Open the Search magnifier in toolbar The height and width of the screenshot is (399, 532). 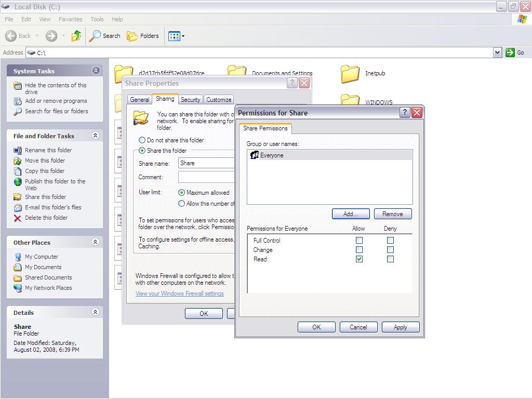pos(95,36)
